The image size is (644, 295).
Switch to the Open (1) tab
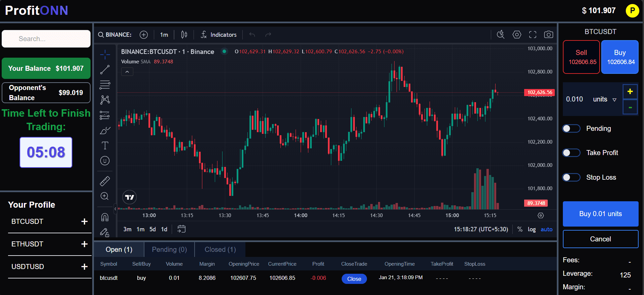pyautogui.click(x=119, y=249)
